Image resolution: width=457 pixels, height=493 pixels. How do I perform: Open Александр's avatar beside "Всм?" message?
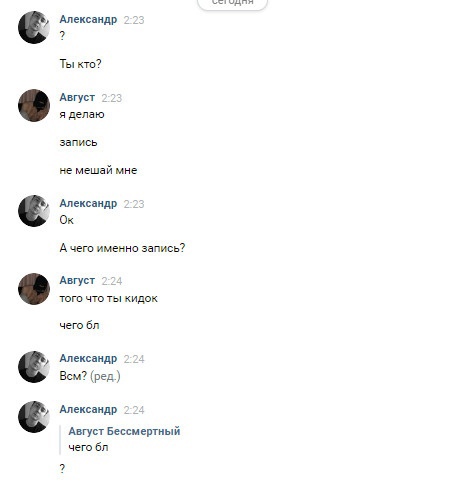(x=34, y=367)
